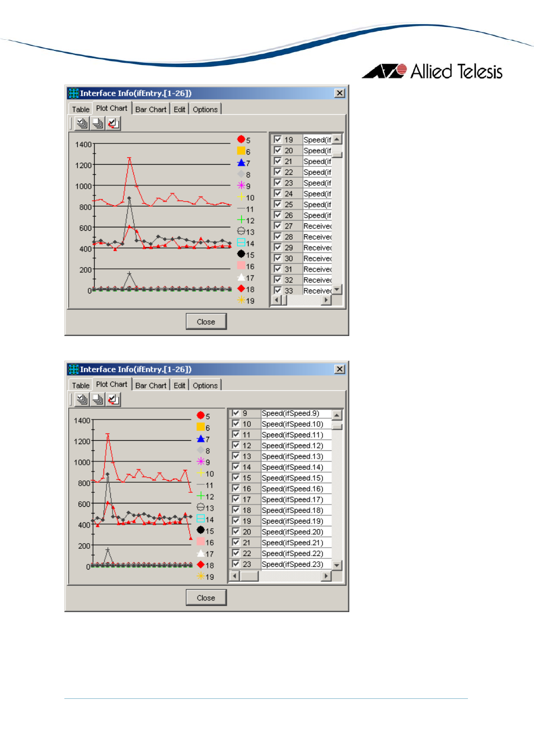Click crossed-circle legend marker 13, upper chart
The width and height of the screenshot is (534, 756).
[241, 231]
